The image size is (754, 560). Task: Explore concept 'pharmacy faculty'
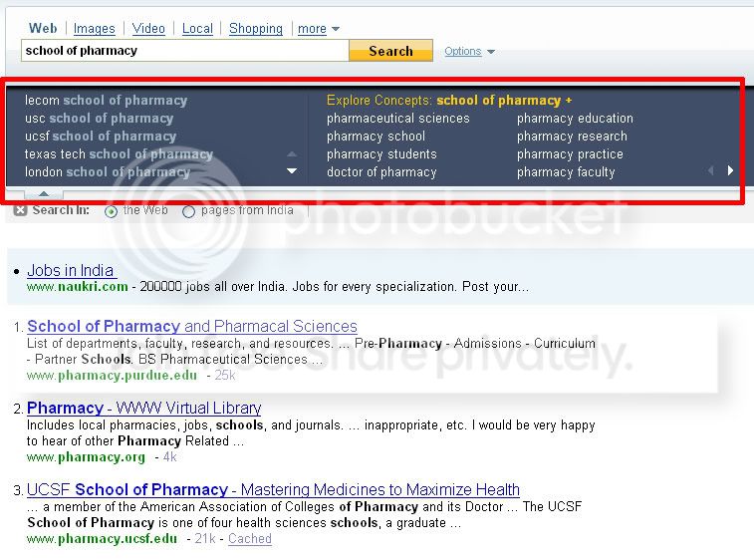(x=566, y=171)
